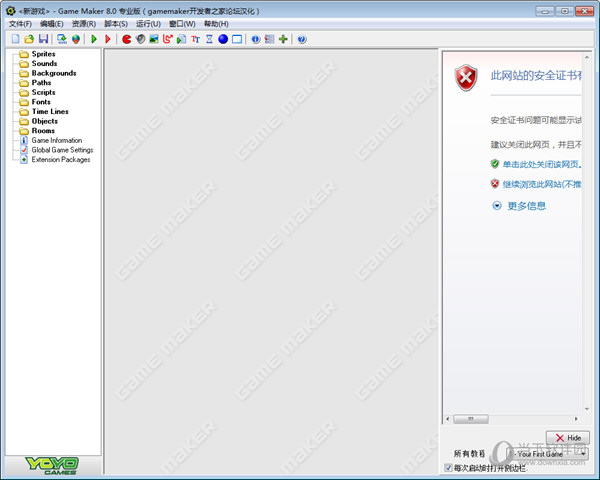Screen dimensions: 600x480
Task: Open an existing game file
Action: click(29, 39)
